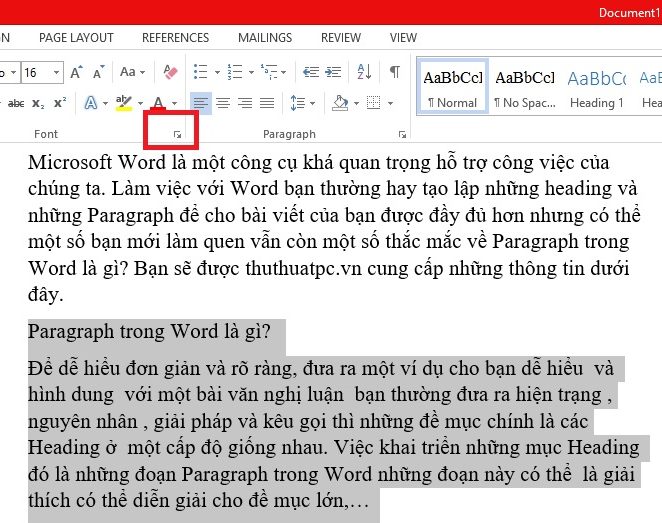The width and height of the screenshot is (662, 523).
Task: Click the Shrink Font icon
Action: [x=99, y=72]
